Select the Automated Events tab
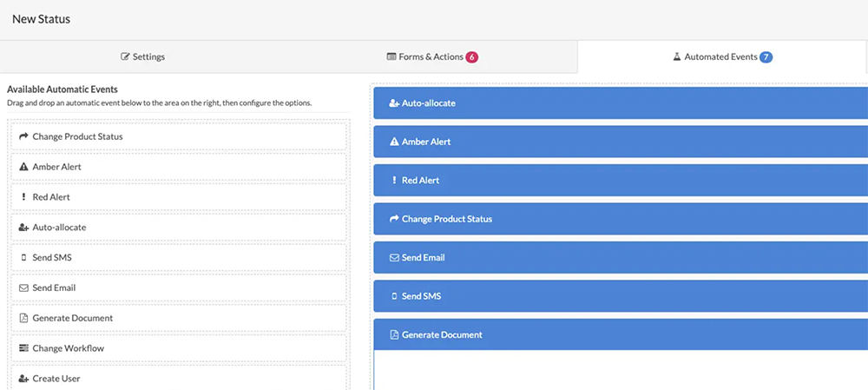Screen dimensions: 868x390 click(722, 56)
